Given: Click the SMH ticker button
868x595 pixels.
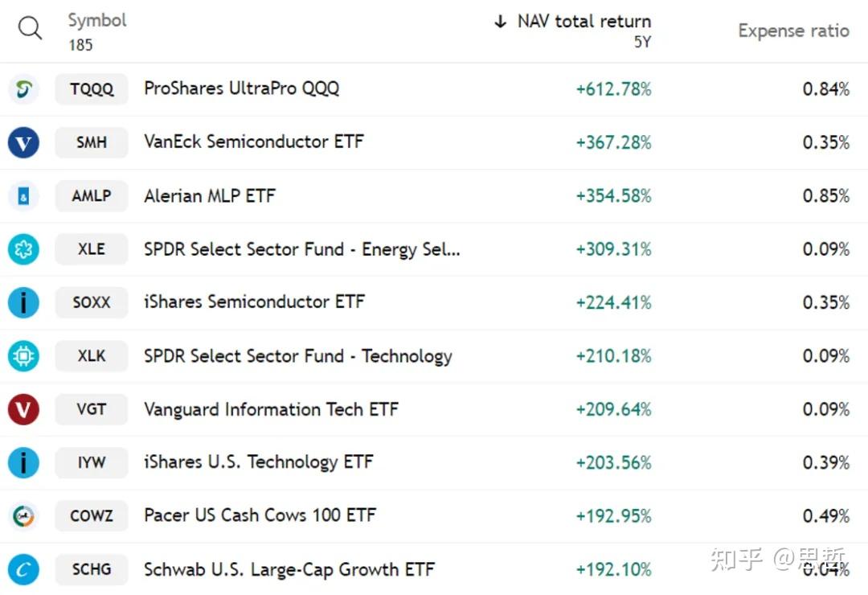Looking at the screenshot, I should (x=91, y=142).
